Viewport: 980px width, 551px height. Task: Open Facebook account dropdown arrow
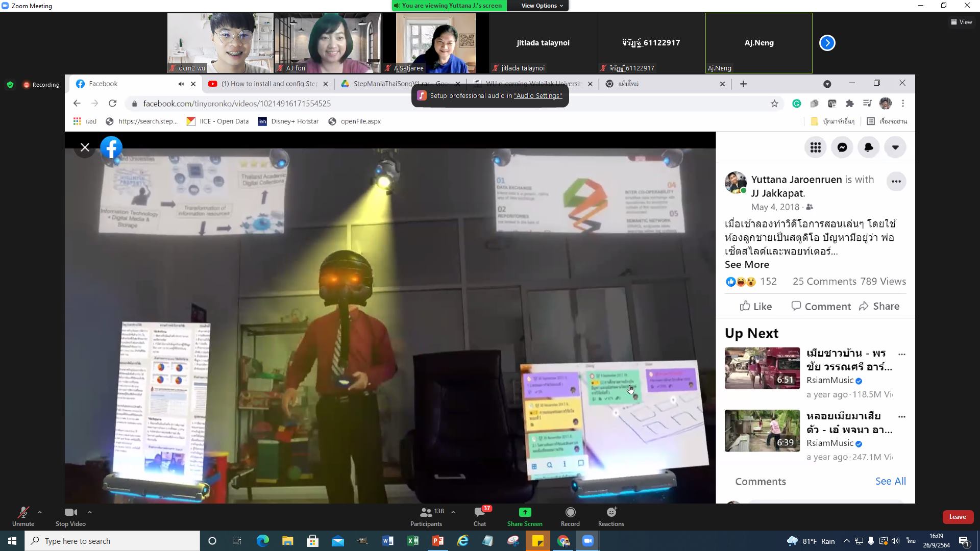click(x=895, y=147)
